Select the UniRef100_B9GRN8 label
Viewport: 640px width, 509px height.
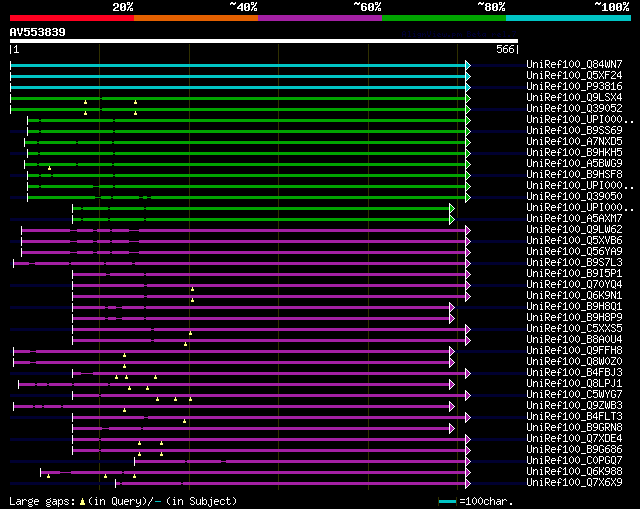[x=574, y=428]
